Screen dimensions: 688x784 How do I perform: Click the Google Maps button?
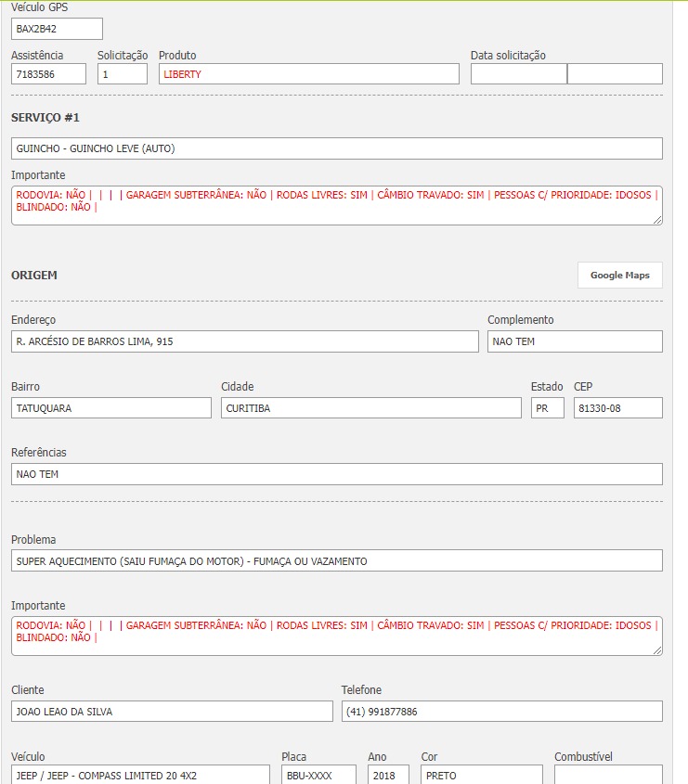click(x=619, y=276)
